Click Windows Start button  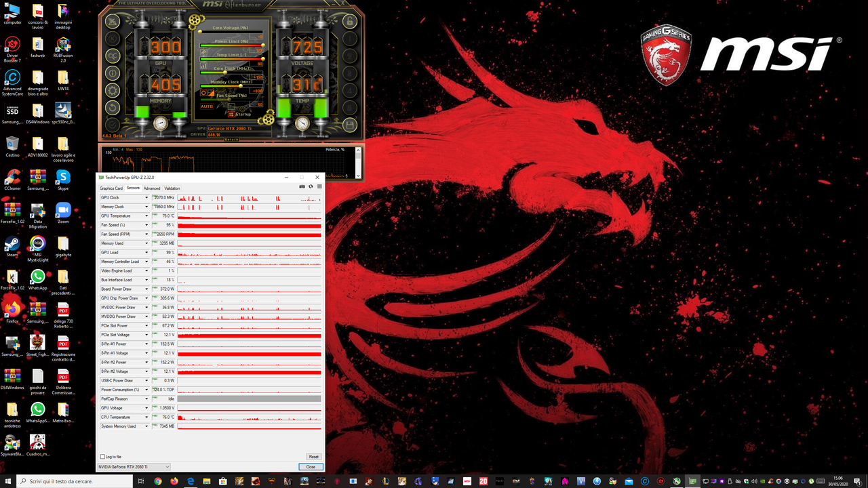point(7,481)
